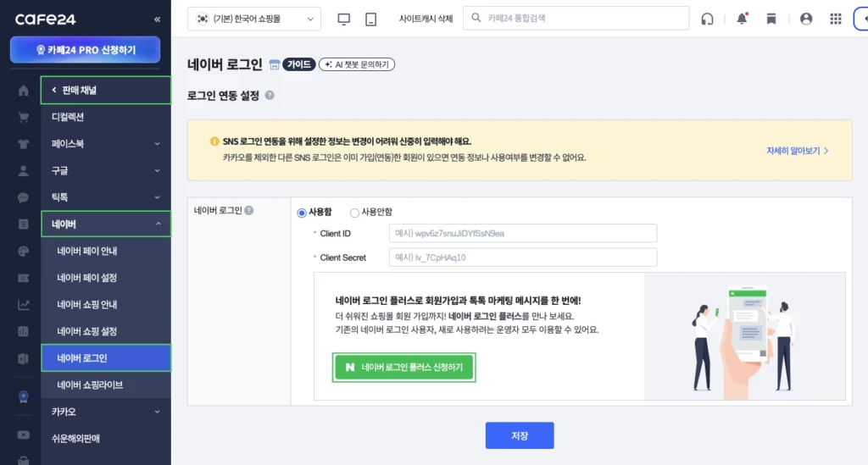The height and width of the screenshot is (465, 868).
Task: Open 네이버 쇼핑 안내 submenu
Action: 105,305
